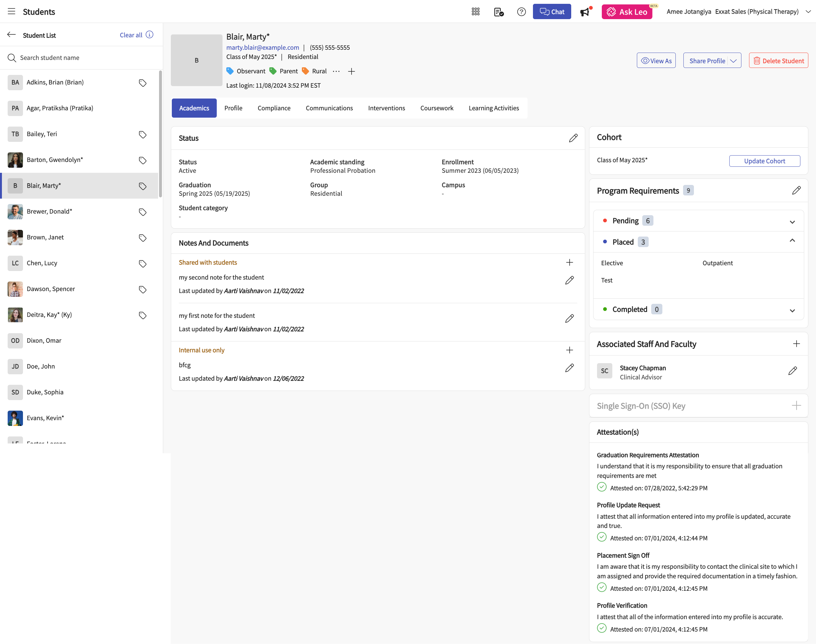Click the announcements megaphone icon
816x644 pixels.
coord(585,12)
